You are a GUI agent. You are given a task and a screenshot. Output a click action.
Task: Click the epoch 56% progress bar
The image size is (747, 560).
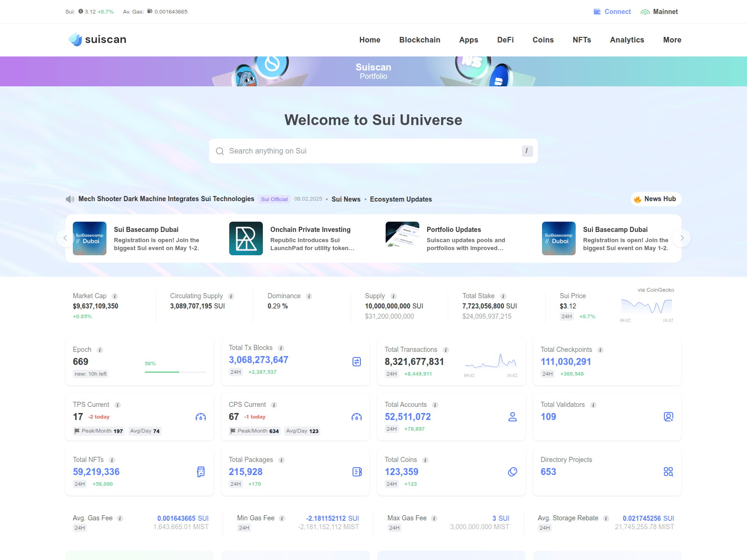point(176,372)
